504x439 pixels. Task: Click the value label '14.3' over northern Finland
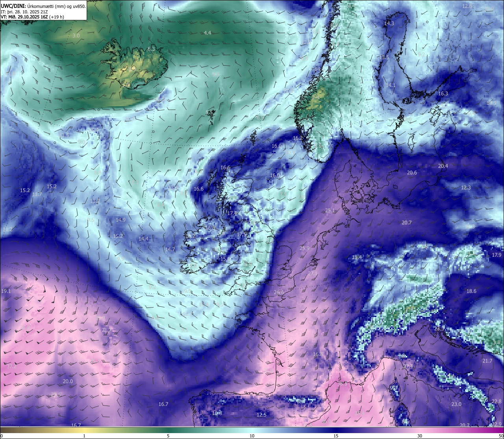[389, 23]
